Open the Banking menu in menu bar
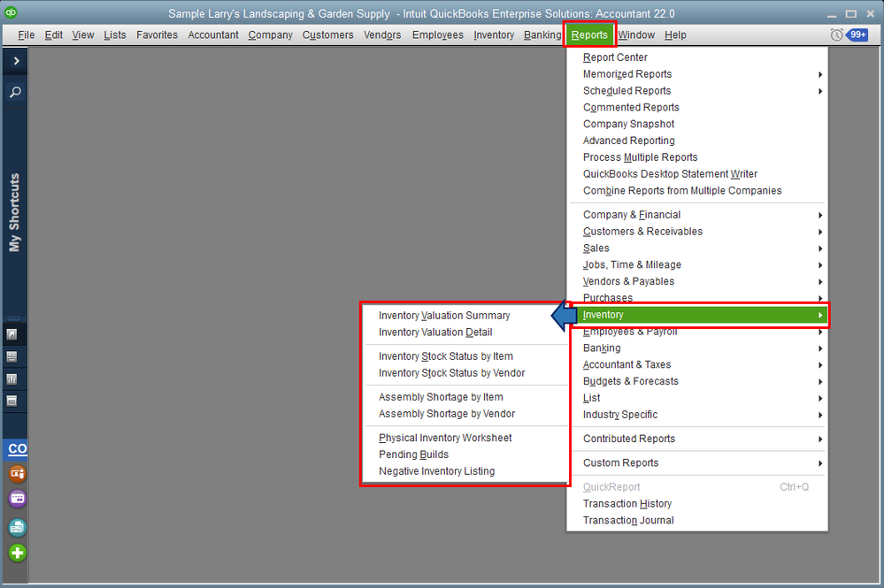The width and height of the screenshot is (884, 588). 542,34
